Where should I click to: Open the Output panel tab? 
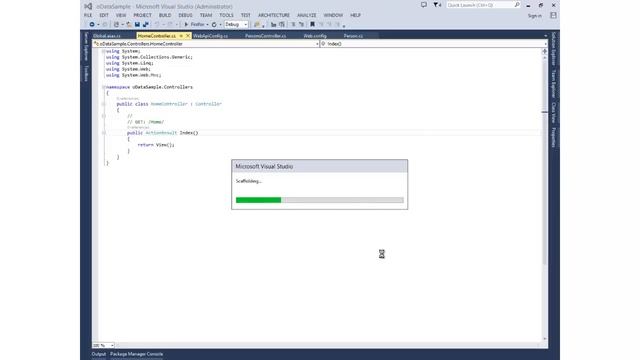pyautogui.click(x=99, y=354)
